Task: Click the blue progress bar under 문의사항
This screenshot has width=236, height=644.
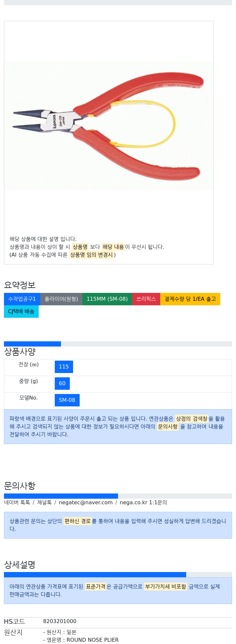Action: click(x=61, y=496)
